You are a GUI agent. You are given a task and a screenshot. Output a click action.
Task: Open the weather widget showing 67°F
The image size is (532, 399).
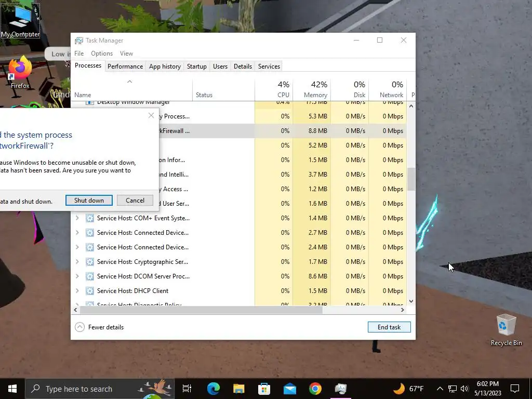[408, 389]
